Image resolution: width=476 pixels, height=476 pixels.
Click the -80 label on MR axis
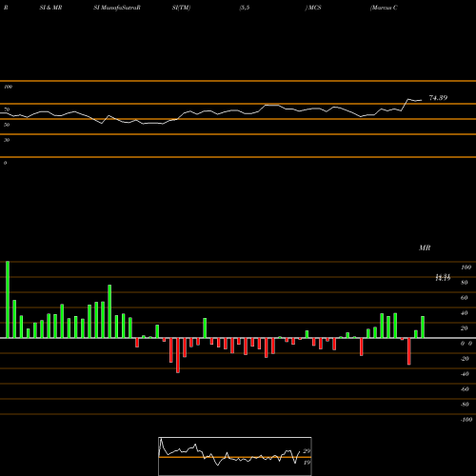pos(465,405)
